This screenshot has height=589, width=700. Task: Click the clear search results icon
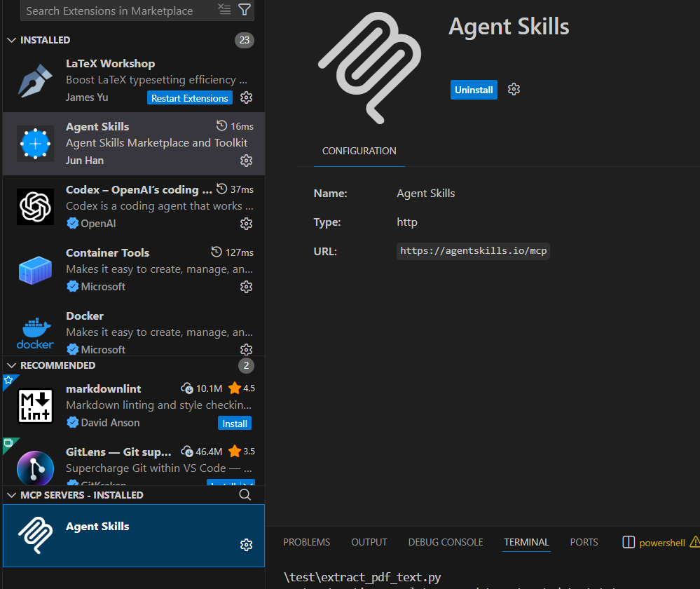tap(224, 10)
